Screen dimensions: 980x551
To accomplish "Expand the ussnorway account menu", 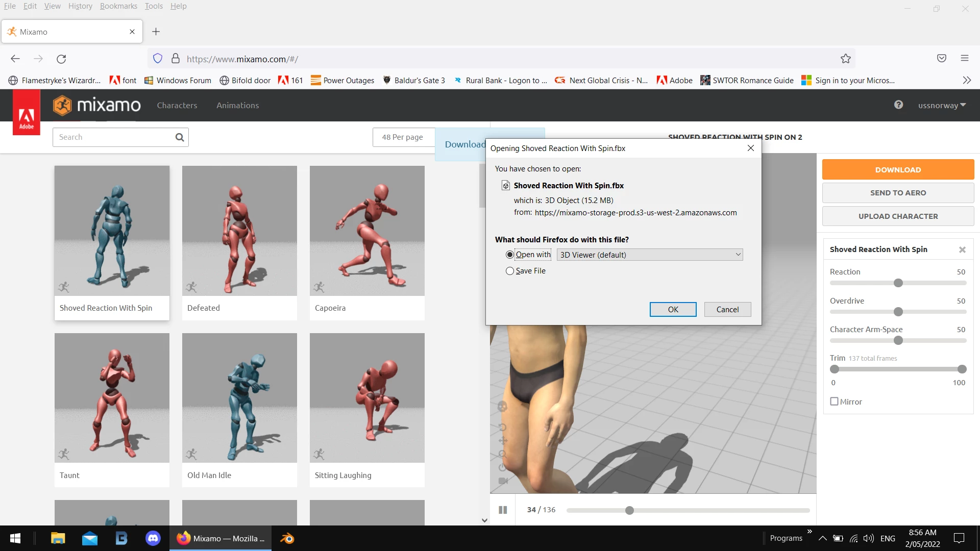I will pos(942,105).
